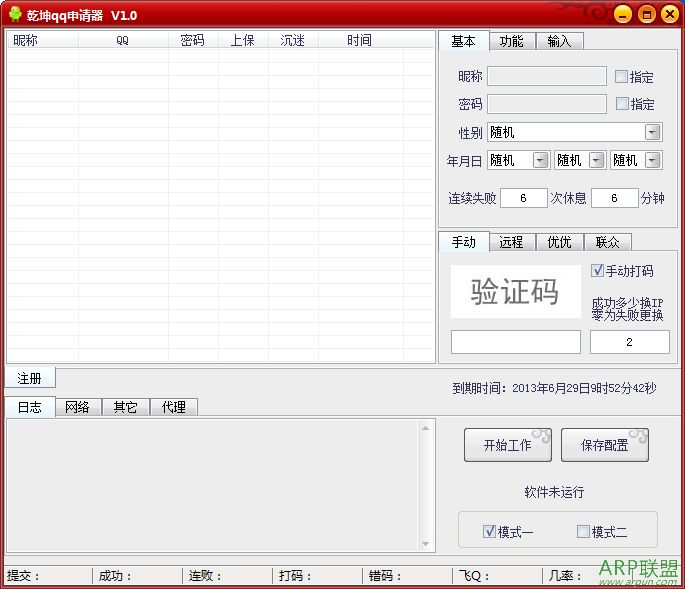Image resolution: width=685 pixels, height=589 pixels.
Task: Click the 错码 status bar entry
Action: [x=385, y=575]
